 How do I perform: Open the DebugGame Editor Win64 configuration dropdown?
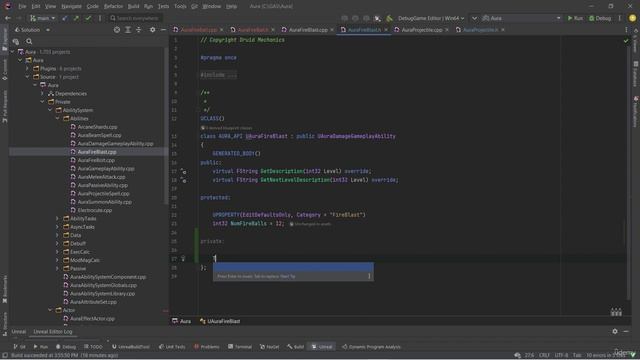(x=431, y=18)
